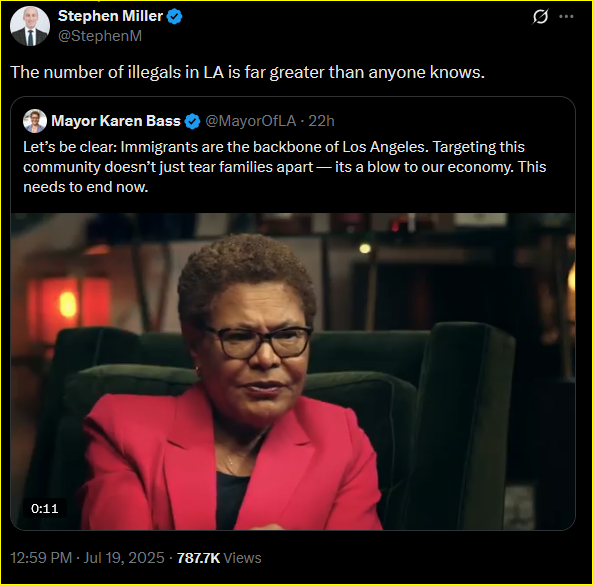Open the @MayorOfLA handle
Viewport: 593px width, 585px height.
[250, 121]
